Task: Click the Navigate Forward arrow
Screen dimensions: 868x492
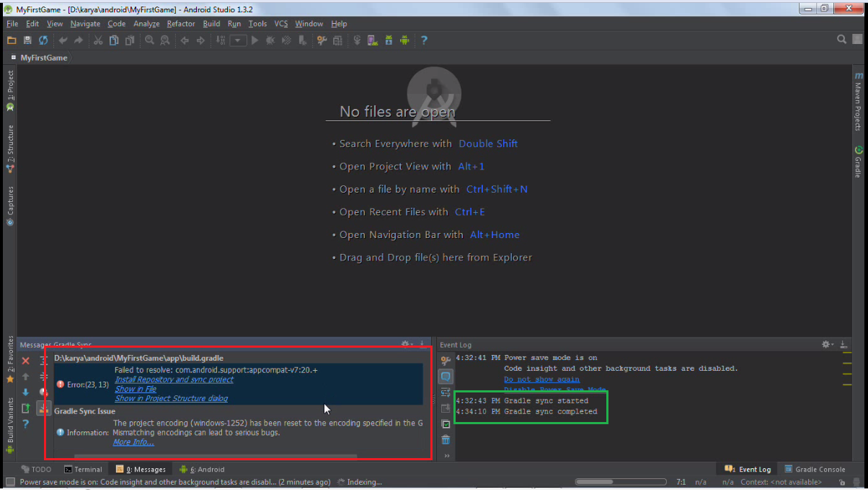Action: click(x=200, y=40)
